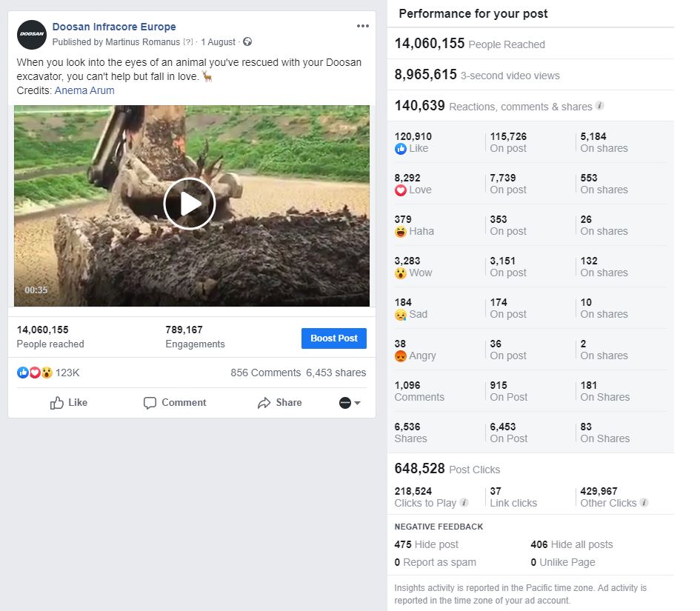Click the 856 Comments count
The height and width of the screenshot is (611, 700).
(x=266, y=373)
